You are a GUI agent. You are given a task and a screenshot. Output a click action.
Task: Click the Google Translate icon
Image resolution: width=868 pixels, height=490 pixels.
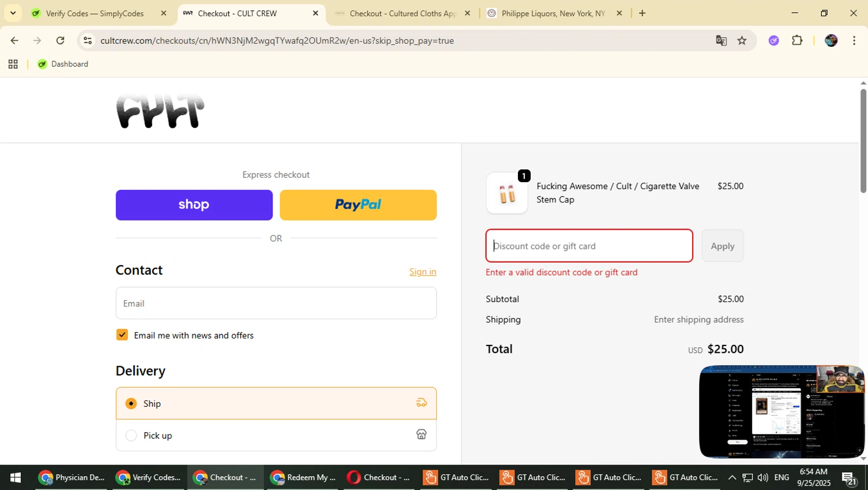pos(721,40)
